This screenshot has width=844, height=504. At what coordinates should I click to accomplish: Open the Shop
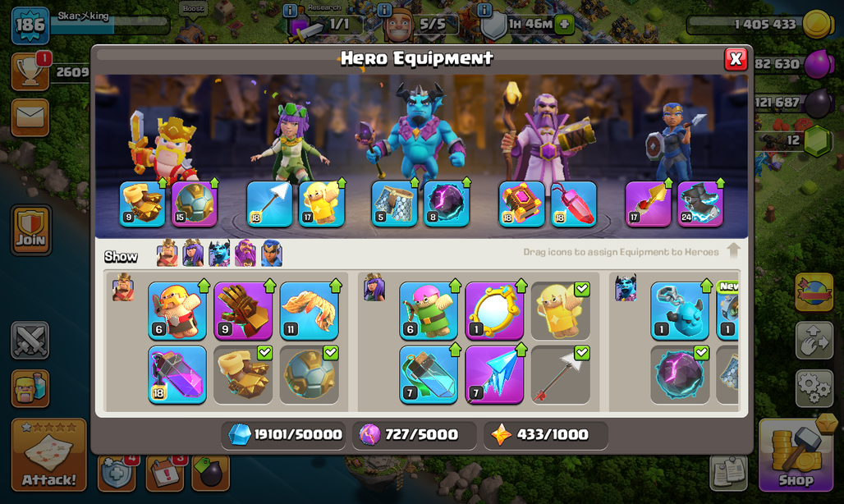pyautogui.click(x=796, y=455)
